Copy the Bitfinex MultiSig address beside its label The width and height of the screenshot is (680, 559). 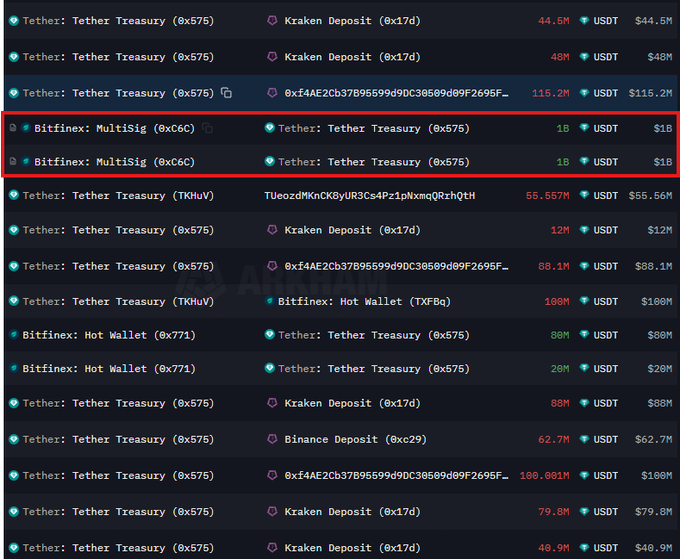coord(207,128)
